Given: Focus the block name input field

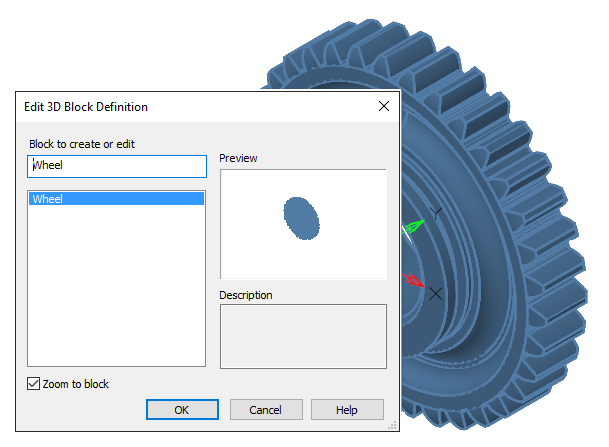Looking at the screenshot, I should pyautogui.click(x=117, y=166).
